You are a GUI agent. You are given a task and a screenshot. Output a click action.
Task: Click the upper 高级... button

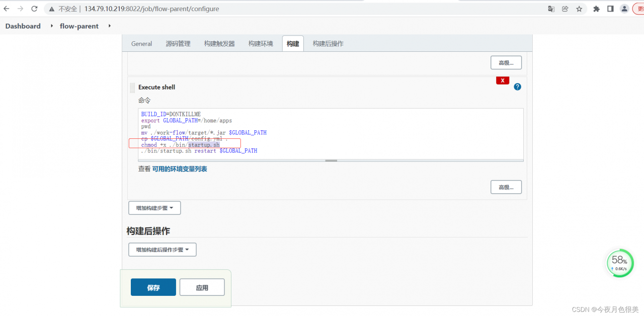(x=506, y=63)
